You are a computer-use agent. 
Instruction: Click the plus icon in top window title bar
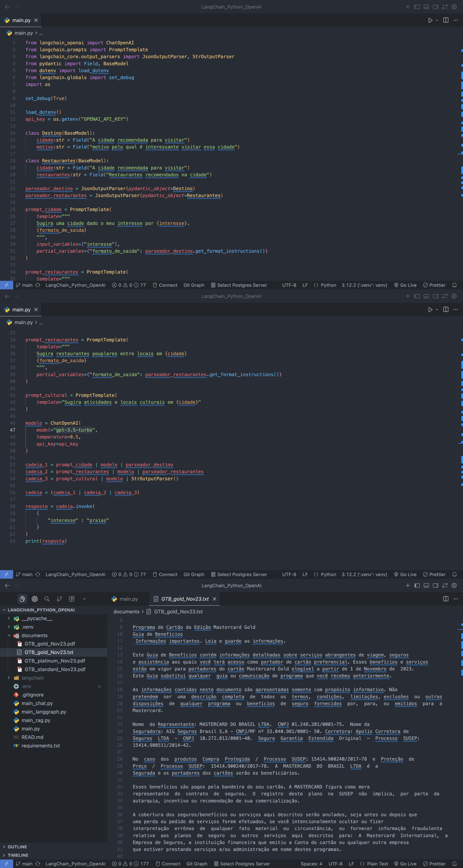pyautogui.click(x=408, y=7)
